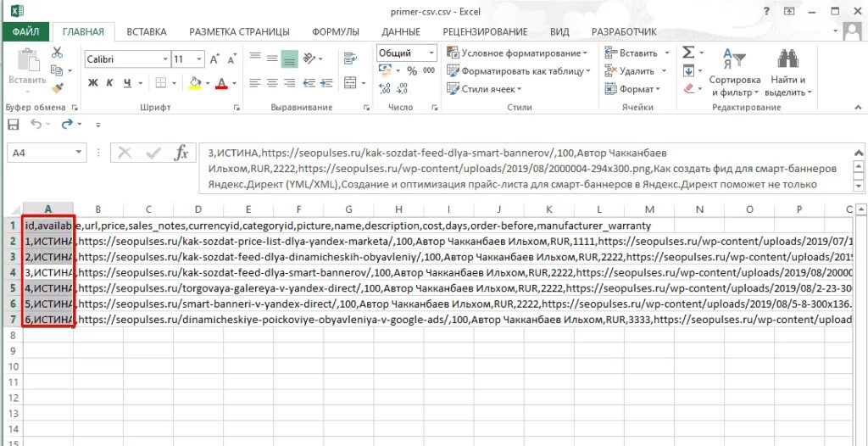Apply the red font color
Image resolution: width=868 pixels, height=446 pixels.
[x=222, y=83]
